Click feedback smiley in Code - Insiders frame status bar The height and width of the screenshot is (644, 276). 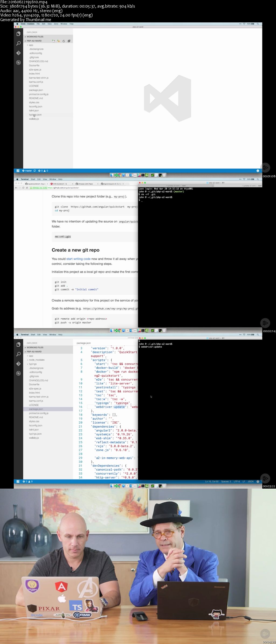pos(258,171)
